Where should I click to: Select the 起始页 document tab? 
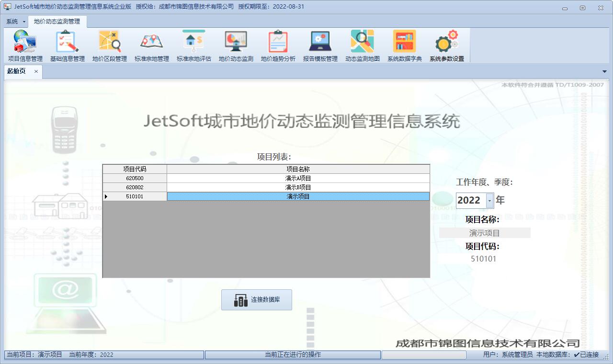17,71
